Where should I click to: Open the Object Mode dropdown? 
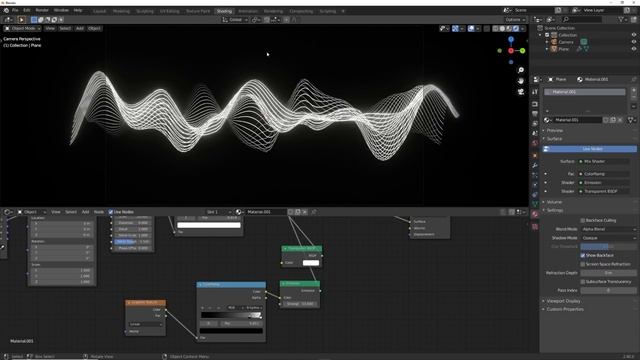tap(22, 29)
